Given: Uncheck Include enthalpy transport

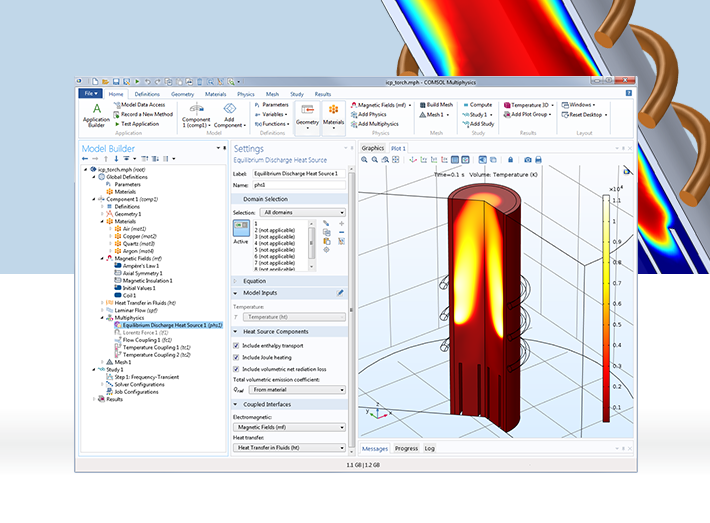Looking at the screenshot, I should click(x=236, y=345).
